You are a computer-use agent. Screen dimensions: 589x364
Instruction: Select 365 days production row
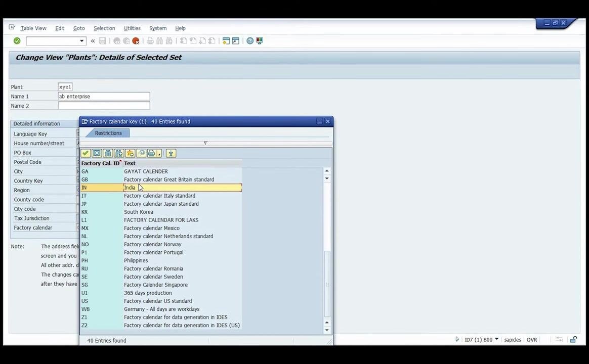161,293
